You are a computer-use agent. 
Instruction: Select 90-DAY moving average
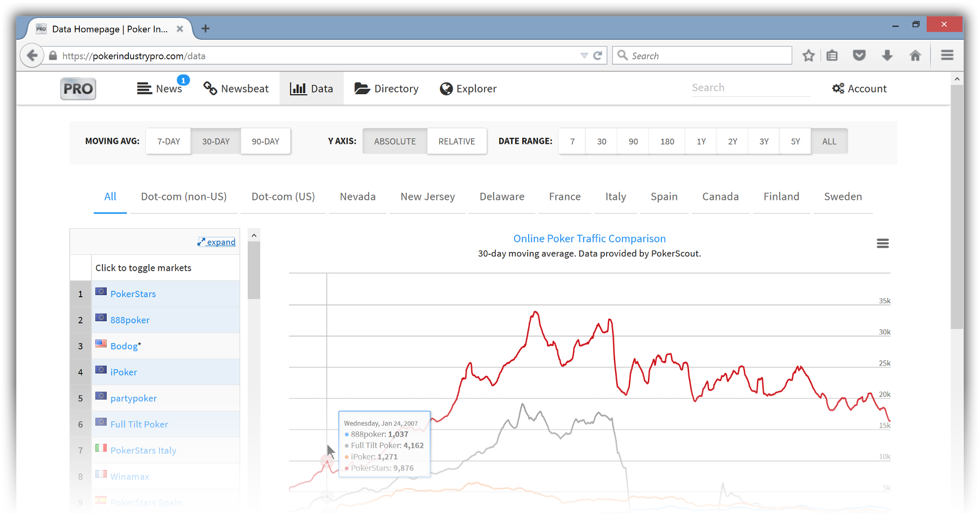point(266,141)
